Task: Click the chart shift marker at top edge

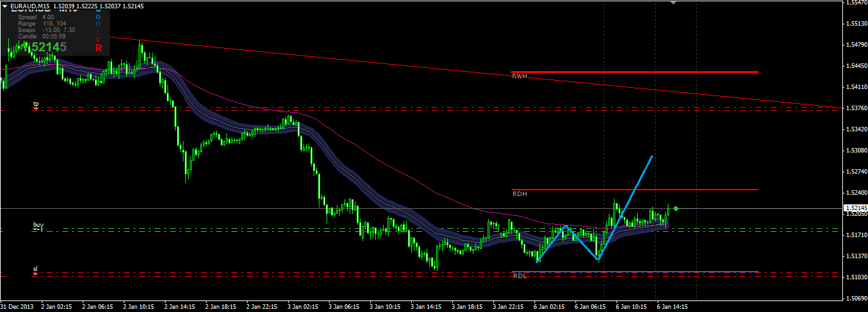Action: coord(673,3)
